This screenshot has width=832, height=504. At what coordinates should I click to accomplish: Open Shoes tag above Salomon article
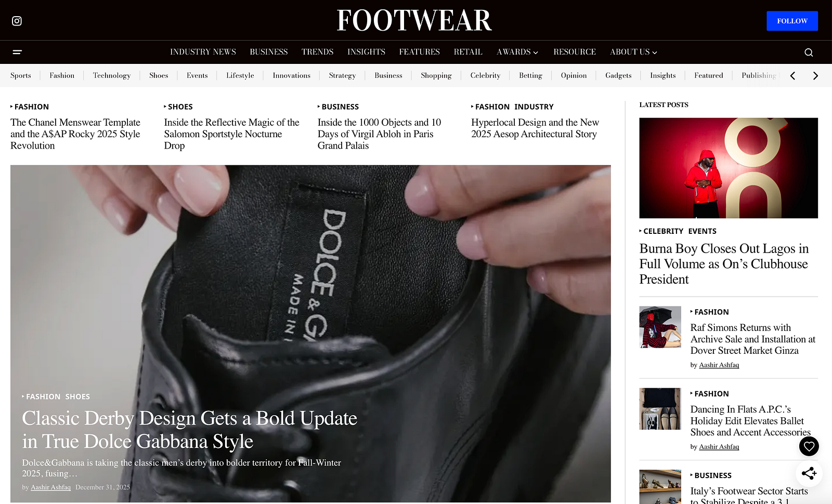coord(180,107)
